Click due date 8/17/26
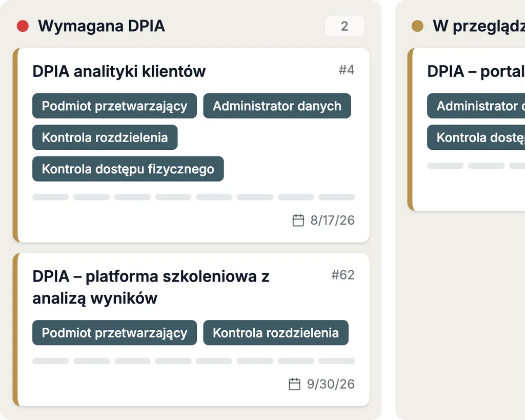 click(332, 221)
